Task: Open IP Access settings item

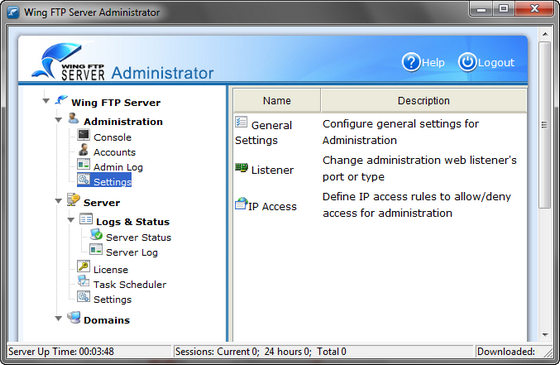Action: point(272,207)
